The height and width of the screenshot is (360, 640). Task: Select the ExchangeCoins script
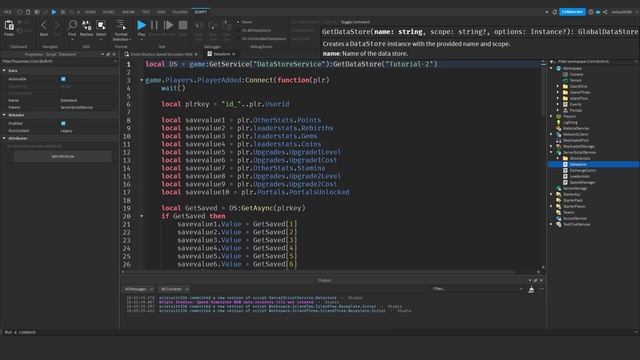(x=582, y=171)
